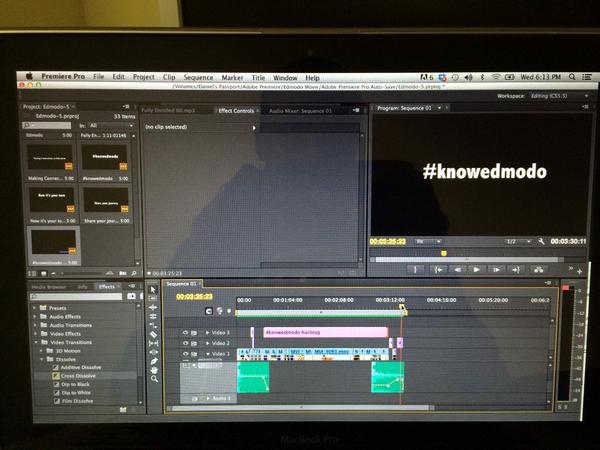Switch to the Effect Controls tab

[x=236, y=111]
